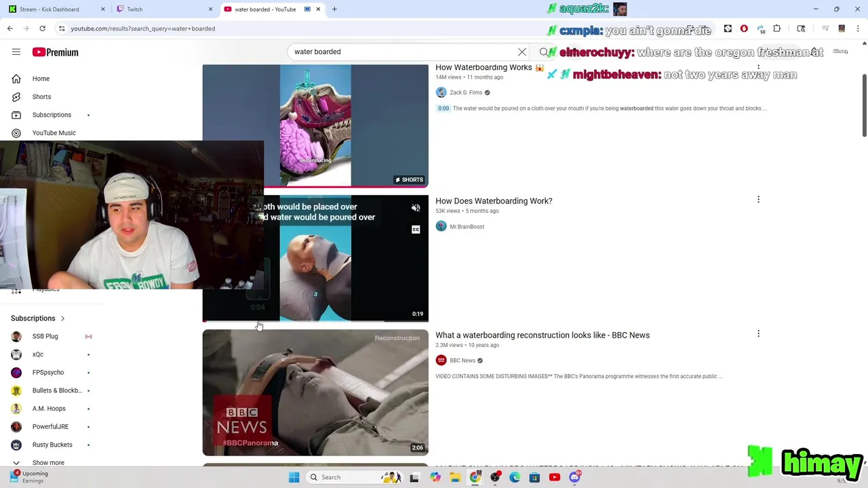The width and height of the screenshot is (868, 488).
Task: Click BBC News channel avatar
Action: click(441, 361)
